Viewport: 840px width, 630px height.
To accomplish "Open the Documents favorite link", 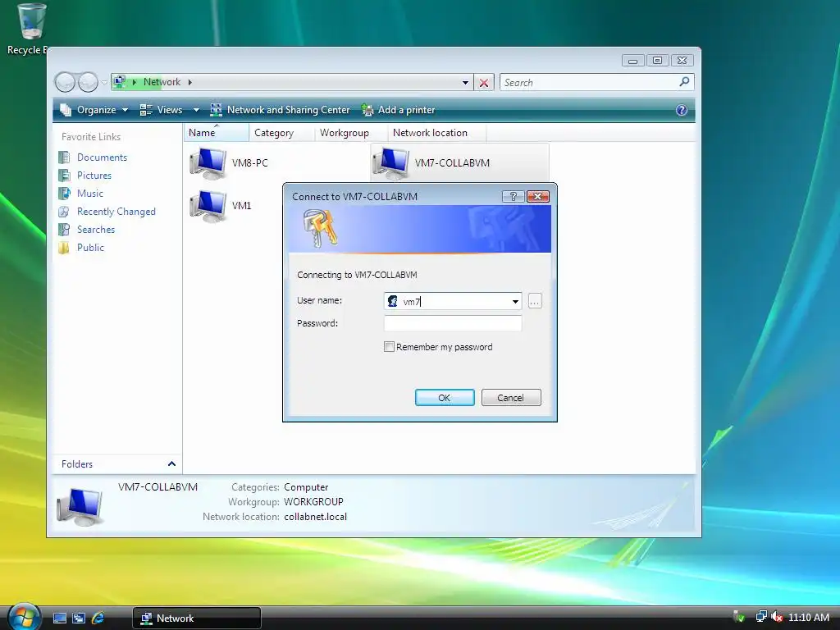I will tap(102, 157).
